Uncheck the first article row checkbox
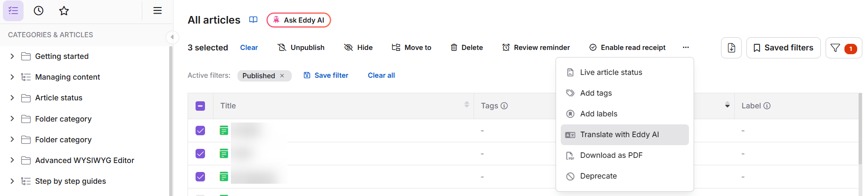The height and width of the screenshot is (196, 868). click(200, 131)
